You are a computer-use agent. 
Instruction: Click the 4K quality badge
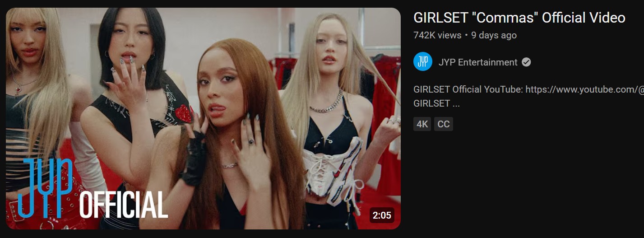[x=422, y=124]
